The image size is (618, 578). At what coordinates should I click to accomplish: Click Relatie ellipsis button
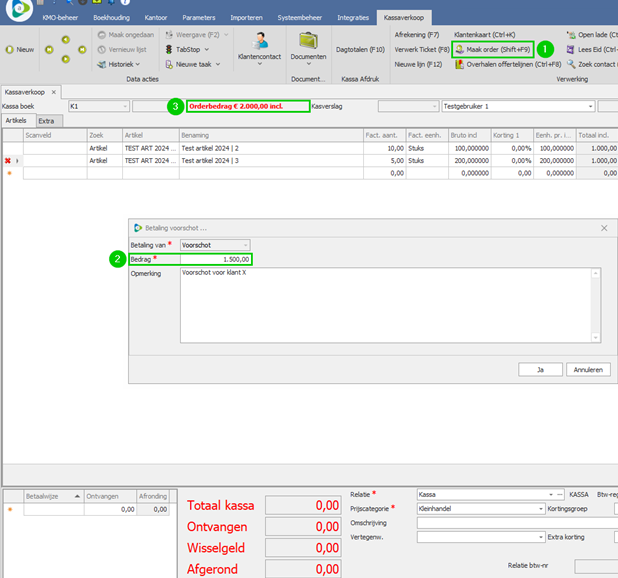(x=560, y=494)
